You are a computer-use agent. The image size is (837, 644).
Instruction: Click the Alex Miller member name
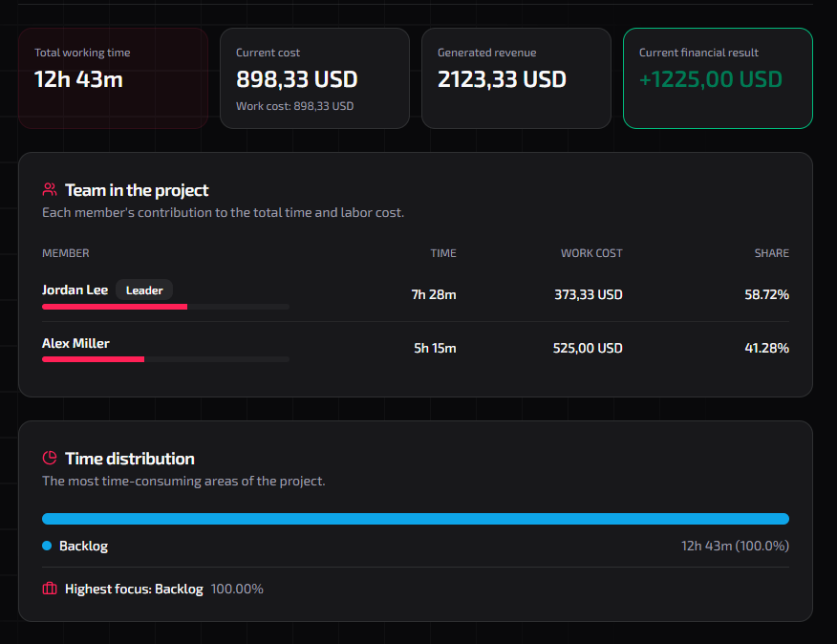(x=75, y=343)
